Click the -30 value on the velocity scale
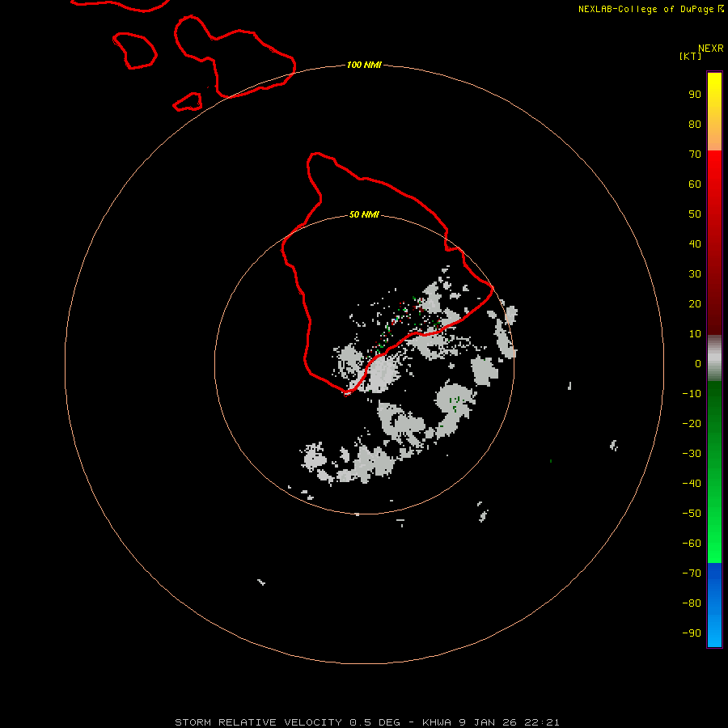Image resolution: width=728 pixels, height=728 pixels. [x=692, y=454]
